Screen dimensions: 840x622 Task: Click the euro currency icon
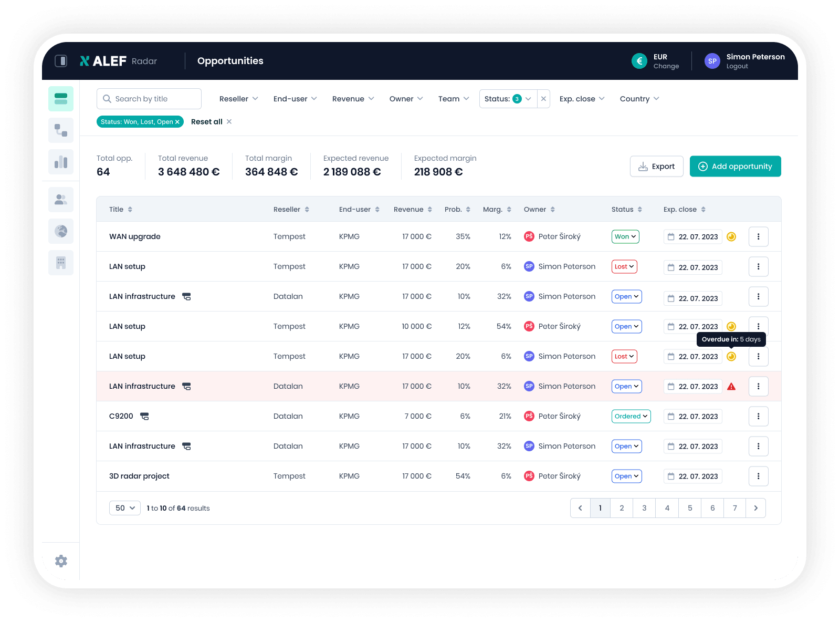pos(639,61)
